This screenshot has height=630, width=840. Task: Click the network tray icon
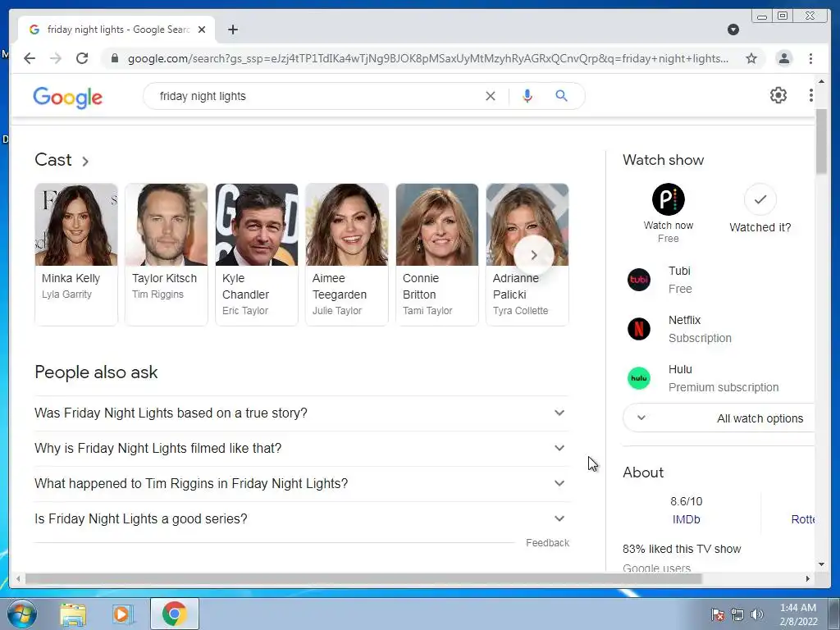click(737, 614)
